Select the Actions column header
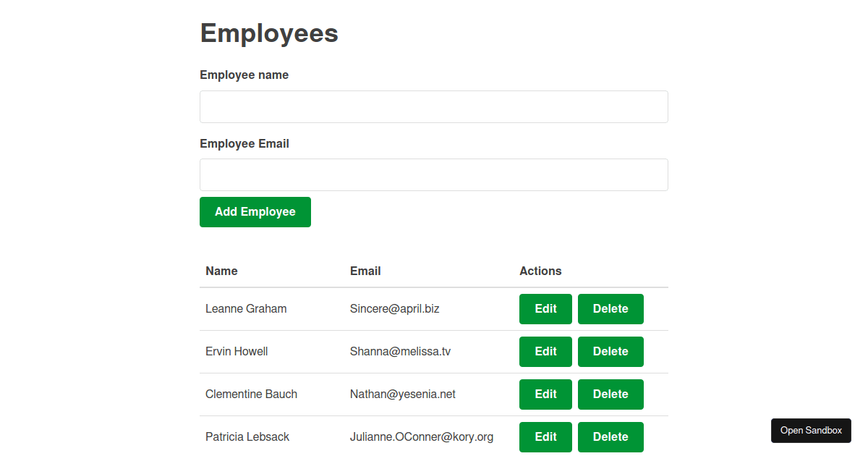Viewport: 868px width, 456px height. [x=540, y=271]
